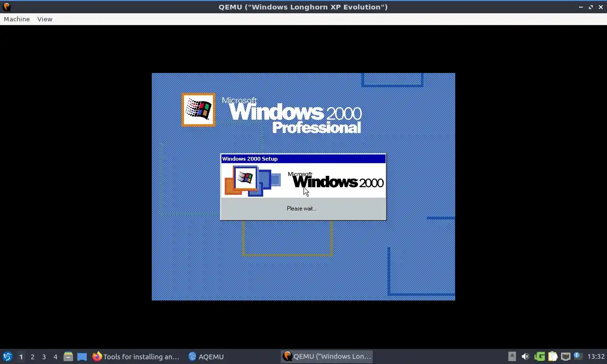Minimize the QEMU window
Viewport: 607px width, 364px height.
pos(581,7)
